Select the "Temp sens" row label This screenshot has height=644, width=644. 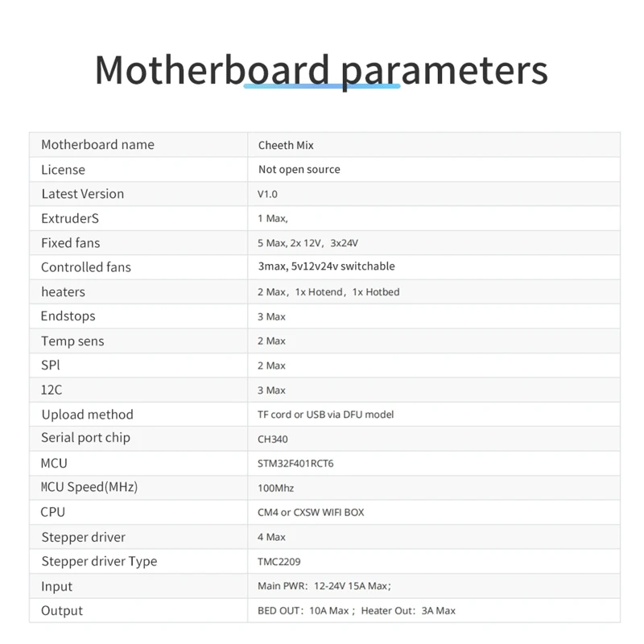click(72, 341)
